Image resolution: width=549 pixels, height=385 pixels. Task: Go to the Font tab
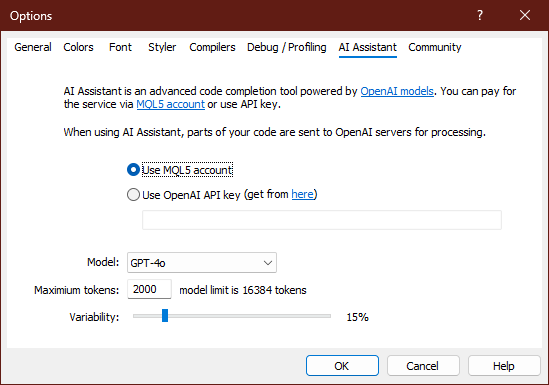coord(120,47)
